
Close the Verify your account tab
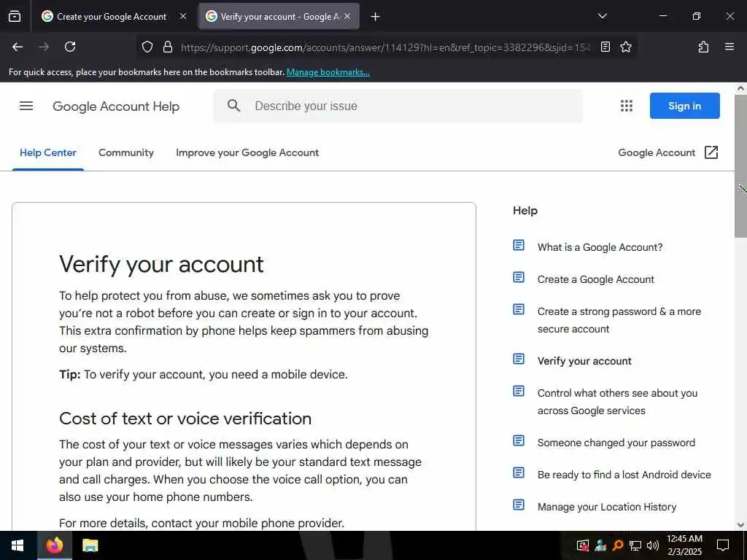pyautogui.click(x=347, y=16)
